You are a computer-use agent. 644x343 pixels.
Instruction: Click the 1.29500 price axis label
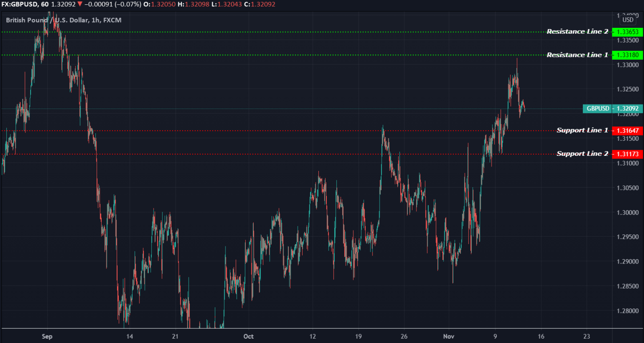[x=628, y=237]
